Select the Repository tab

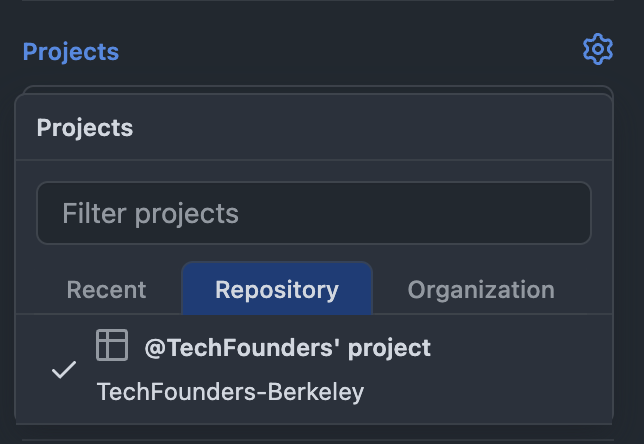pos(277,290)
